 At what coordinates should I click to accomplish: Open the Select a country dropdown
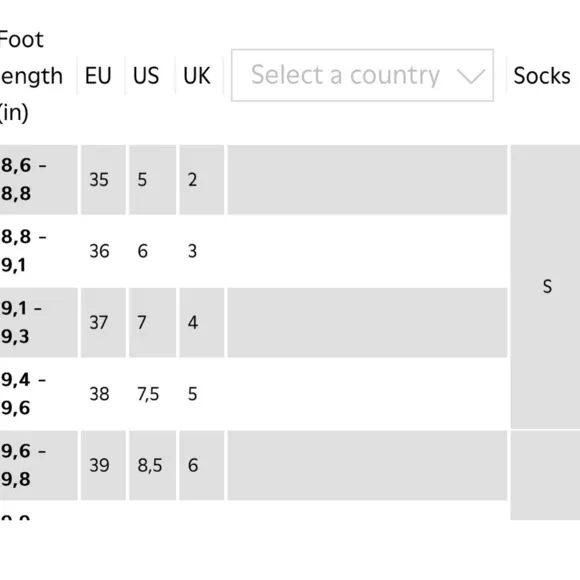[x=362, y=75]
